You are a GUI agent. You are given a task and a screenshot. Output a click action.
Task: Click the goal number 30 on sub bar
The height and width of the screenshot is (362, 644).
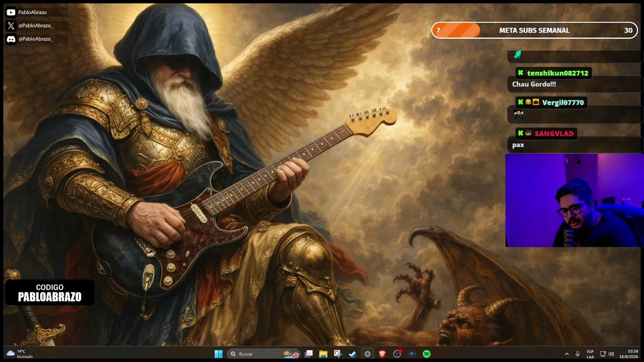pyautogui.click(x=628, y=30)
